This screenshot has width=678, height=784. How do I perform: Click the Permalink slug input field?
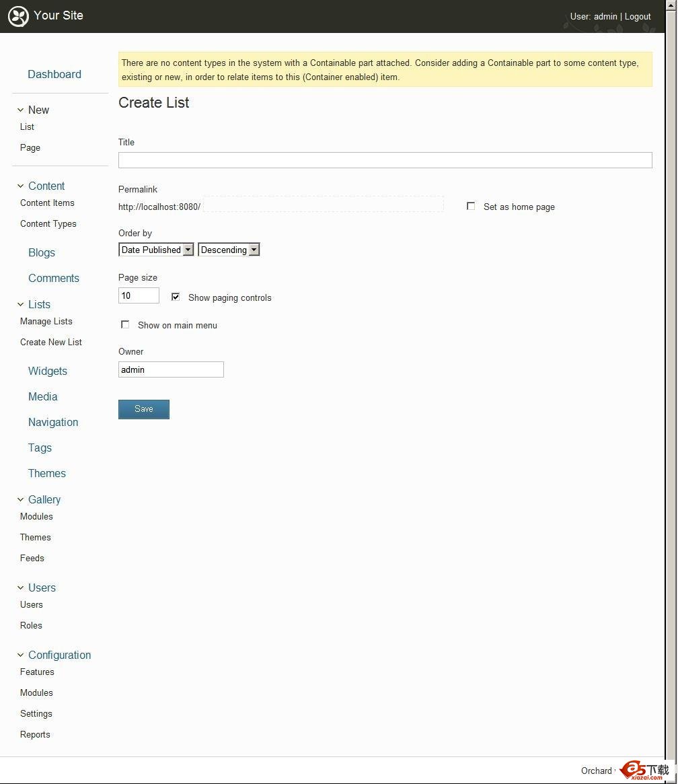click(324, 205)
